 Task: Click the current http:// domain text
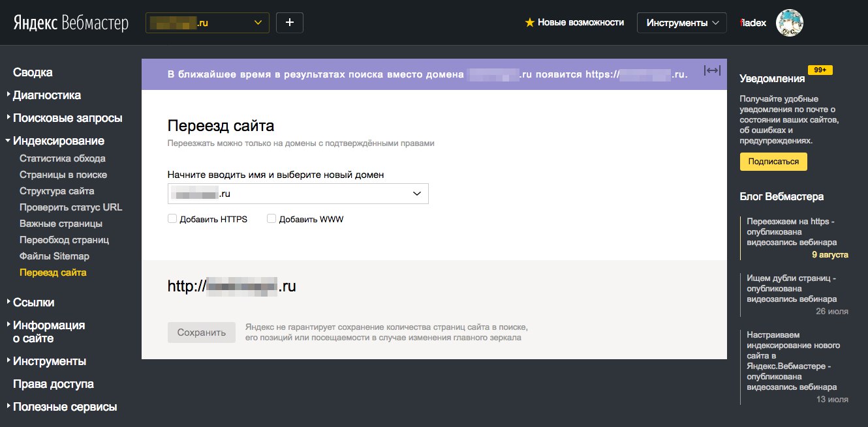[x=232, y=286]
